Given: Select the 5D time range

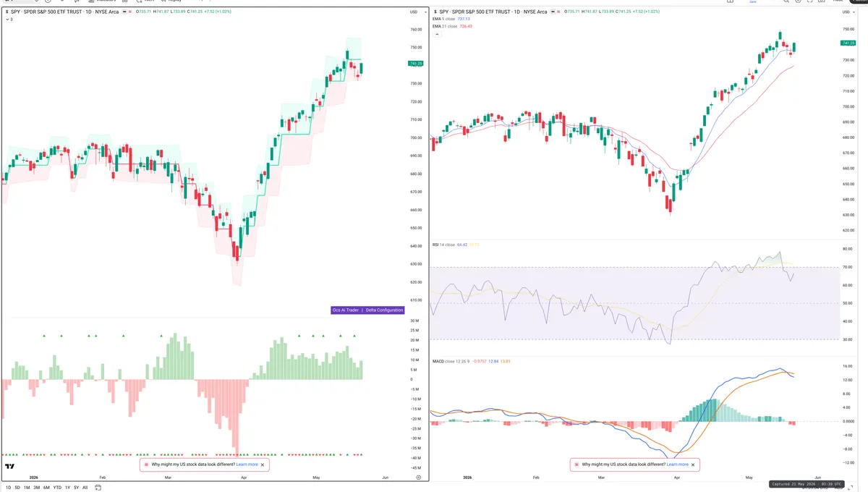Looking at the screenshot, I should click(x=17, y=488).
